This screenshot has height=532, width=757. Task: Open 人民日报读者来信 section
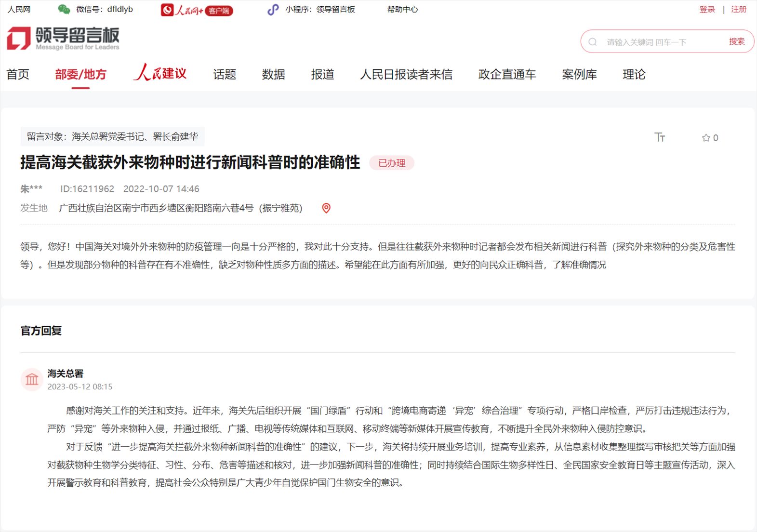tap(406, 74)
